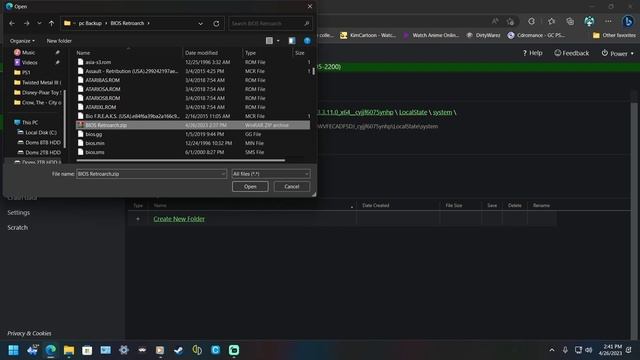Open the Bing chat sidebar button
This screenshot has width=640, height=360.
pos(628,21)
